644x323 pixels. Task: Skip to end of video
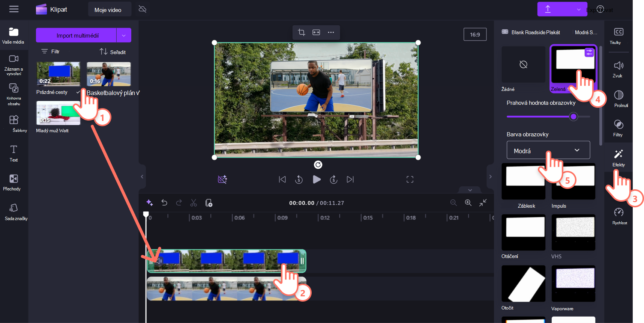click(350, 180)
